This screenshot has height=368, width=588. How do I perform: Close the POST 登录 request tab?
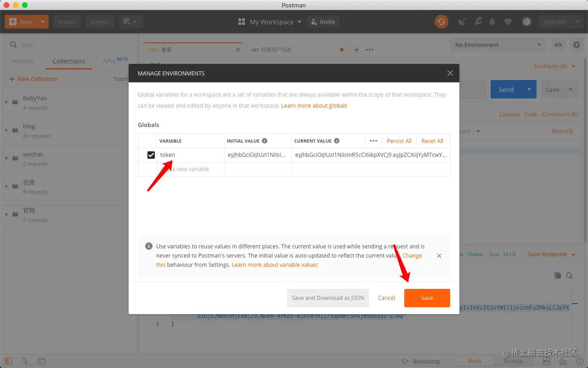coord(238,50)
